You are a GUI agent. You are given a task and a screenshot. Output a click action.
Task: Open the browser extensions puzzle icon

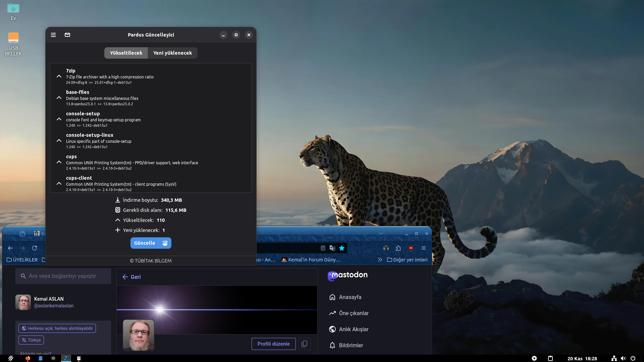(398, 248)
